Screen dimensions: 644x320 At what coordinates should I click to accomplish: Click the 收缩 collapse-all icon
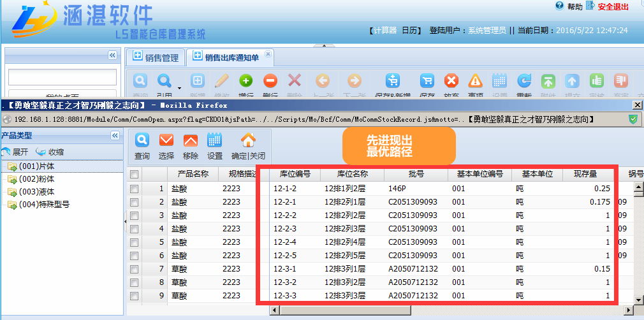point(41,152)
